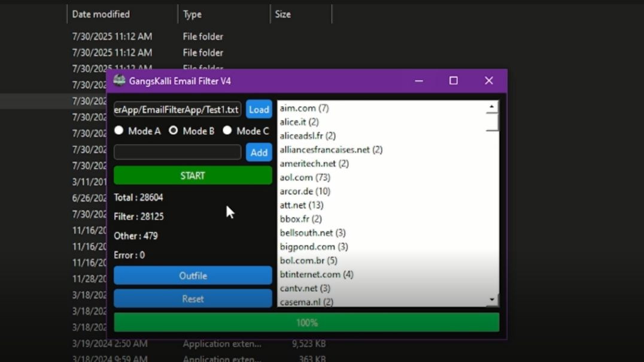Click the domain list scroll down arrow
This screenshot has height=362, width=644.
click(x=491, y=300)
